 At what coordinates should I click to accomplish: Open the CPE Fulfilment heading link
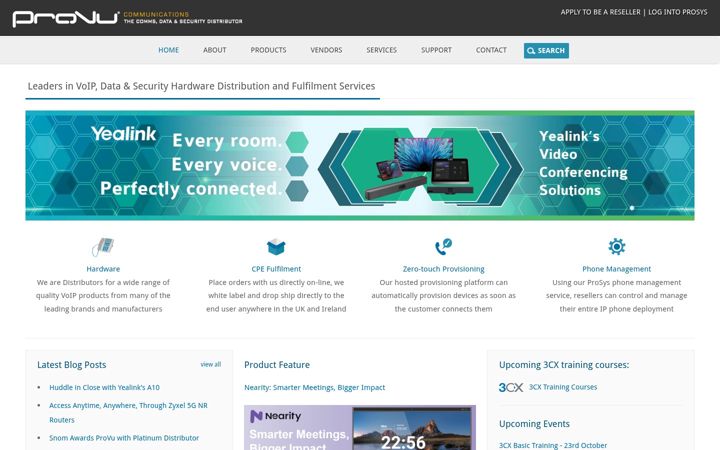[x=276, y=269]
